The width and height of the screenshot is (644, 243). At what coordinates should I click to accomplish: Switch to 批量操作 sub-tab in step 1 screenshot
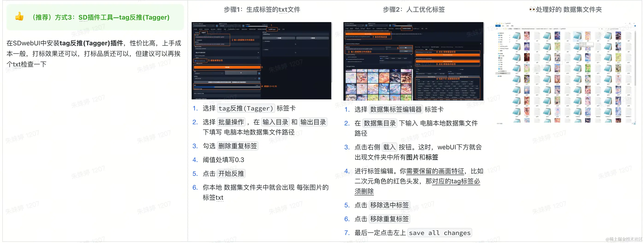point(204,33)
